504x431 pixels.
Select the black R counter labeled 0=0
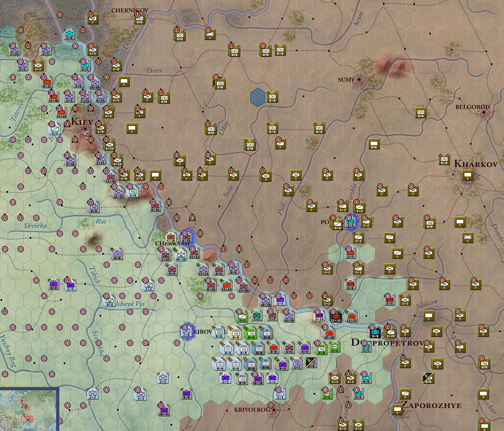(x=311, y=363)
